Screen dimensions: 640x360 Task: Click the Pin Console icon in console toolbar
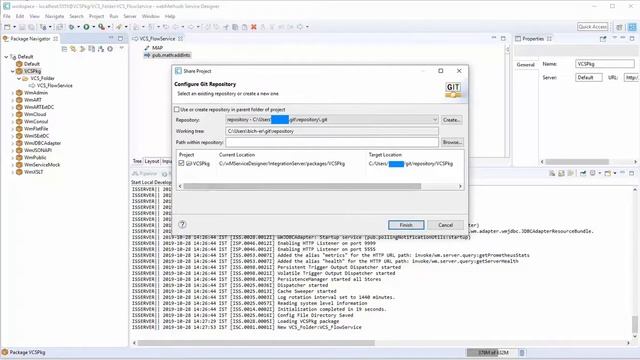(583, 173)
